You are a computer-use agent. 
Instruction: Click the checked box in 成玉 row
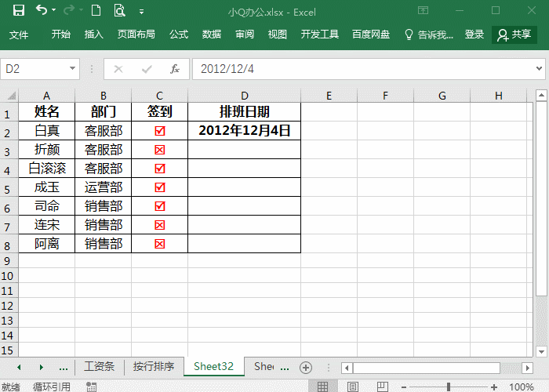tap(160, 187)
